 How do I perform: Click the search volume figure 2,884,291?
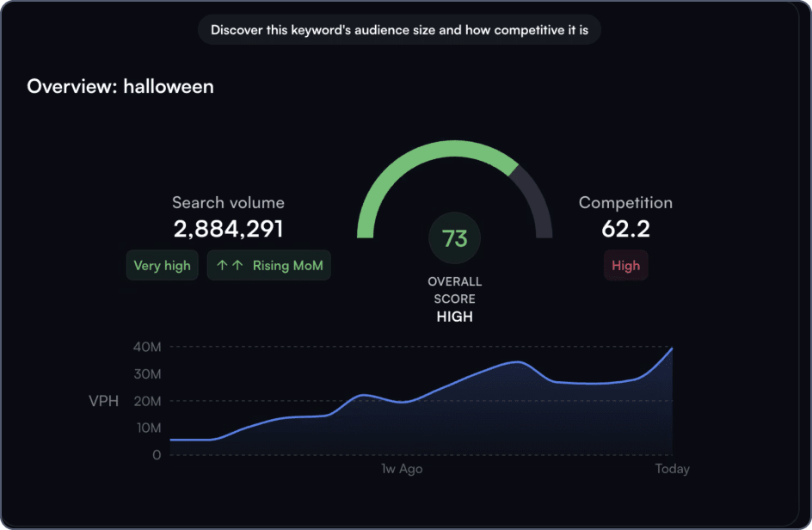(228, 230)
